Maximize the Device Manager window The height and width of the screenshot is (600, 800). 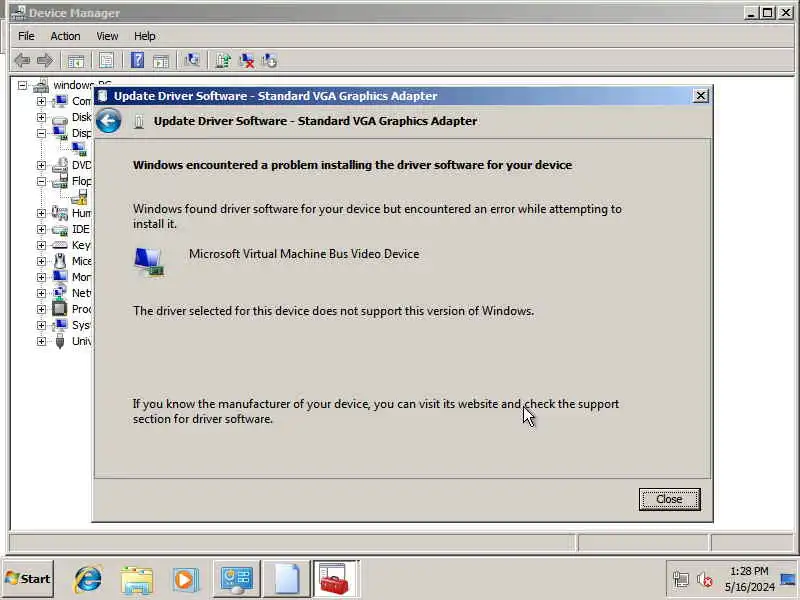click(768, 13)
